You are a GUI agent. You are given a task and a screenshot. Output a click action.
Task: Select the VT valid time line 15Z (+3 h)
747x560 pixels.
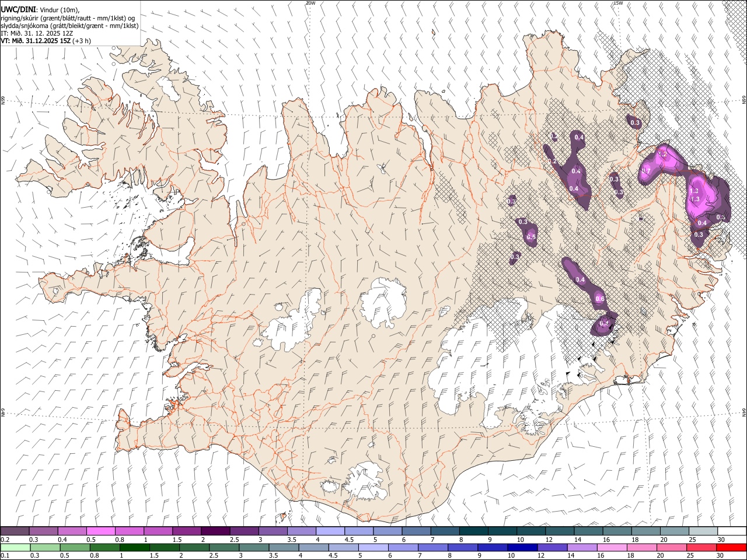pyautogui.click(x=46, y=41)
